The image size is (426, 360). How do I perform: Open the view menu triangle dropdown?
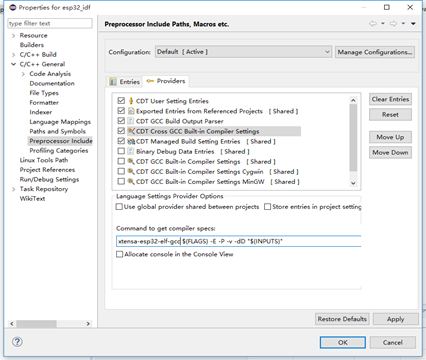click(x=413, y=23)
